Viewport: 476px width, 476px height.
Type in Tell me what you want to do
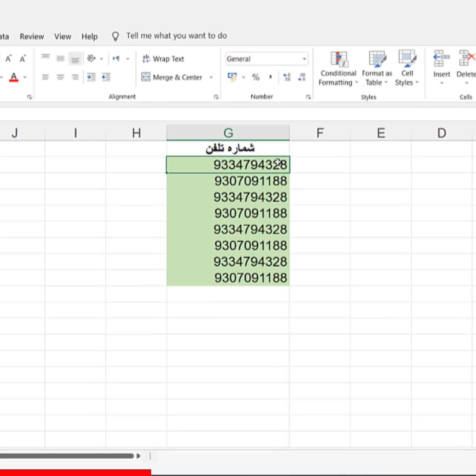click(176, 36)
